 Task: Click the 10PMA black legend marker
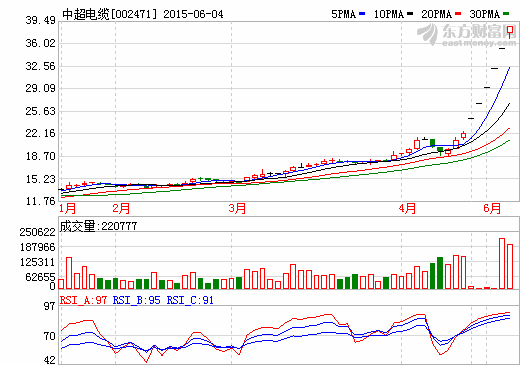point(410,14)
